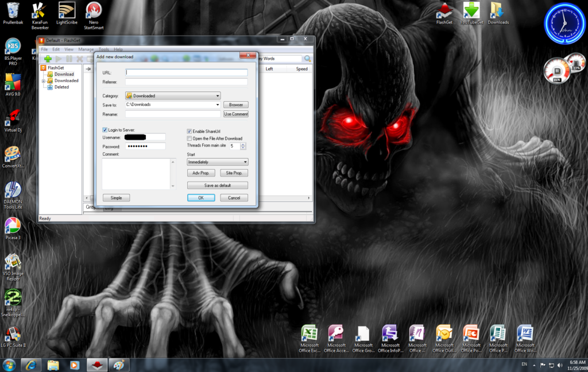Open the View menu in FlashGet
The width and height of the screenshot is (588, 372).
(x=69, y=49)
